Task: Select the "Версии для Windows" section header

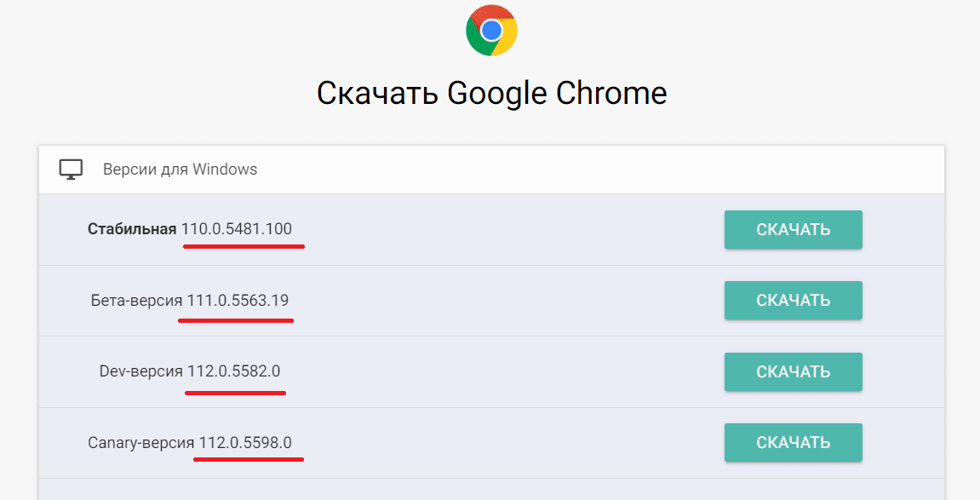Action: [180, 169]
